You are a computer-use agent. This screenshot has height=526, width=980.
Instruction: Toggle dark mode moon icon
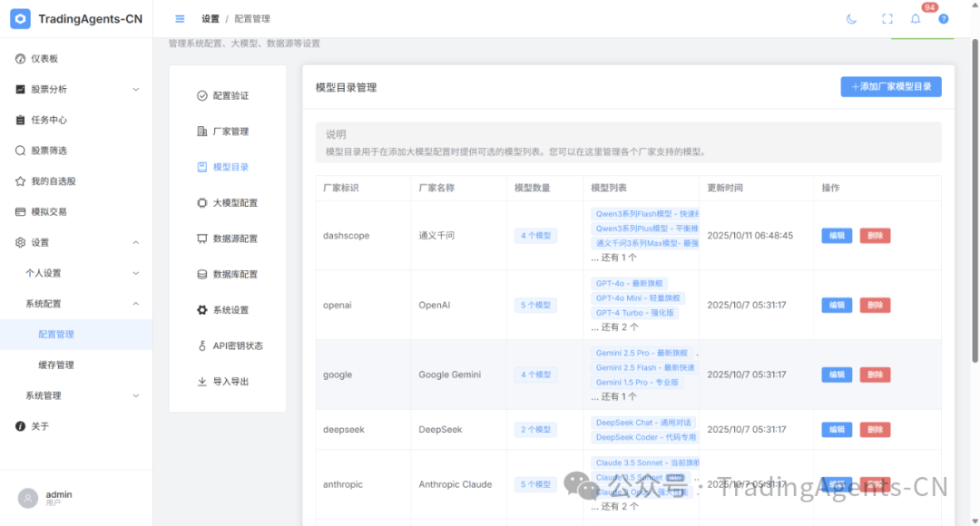click(x=851, y=19)
